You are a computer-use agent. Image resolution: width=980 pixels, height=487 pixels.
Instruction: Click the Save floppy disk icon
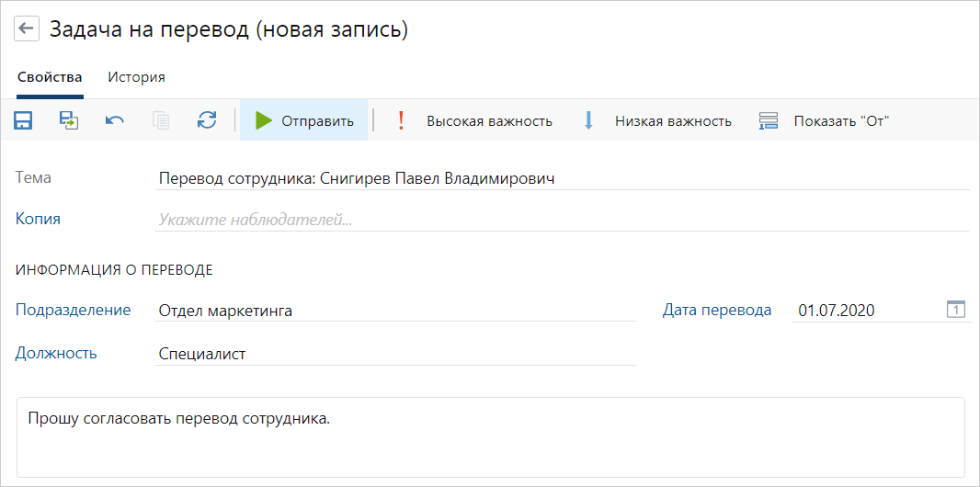click(x=24, y=119)
